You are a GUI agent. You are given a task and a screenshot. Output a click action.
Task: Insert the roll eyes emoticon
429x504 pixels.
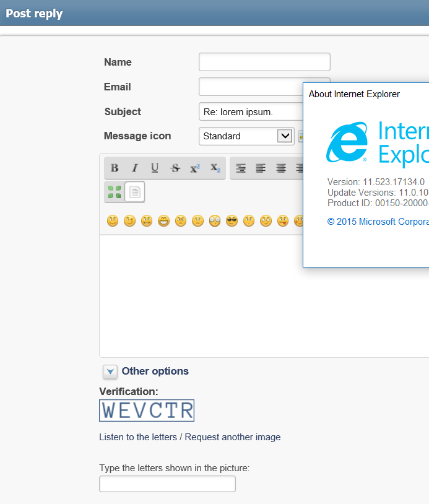(x=266, y=221)
